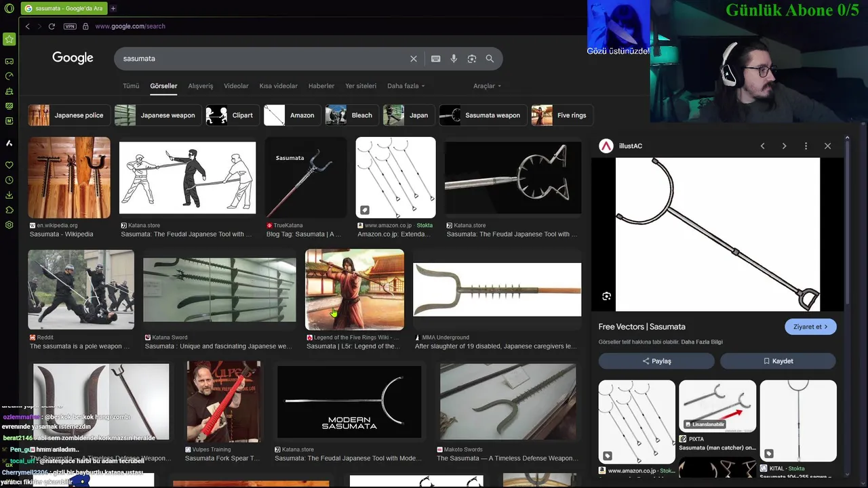The image size is (868, 488).
Task: Open the Aria AI sidebar icon
Action: click(9, 143)
